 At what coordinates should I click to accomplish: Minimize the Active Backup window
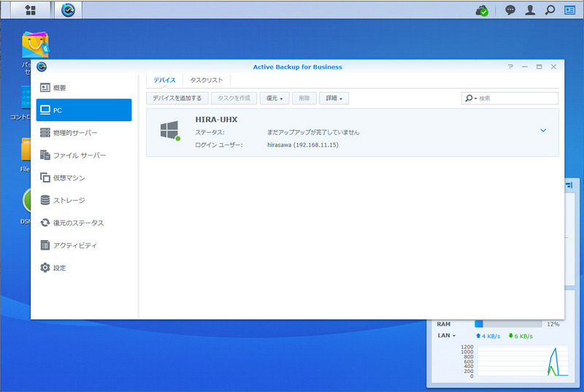point(525,66)
